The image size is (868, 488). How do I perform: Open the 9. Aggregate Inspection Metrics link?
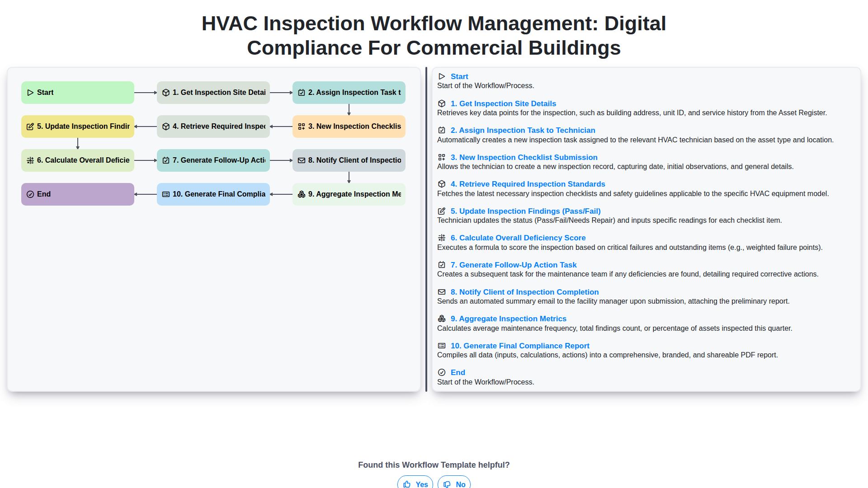point(509,319)
